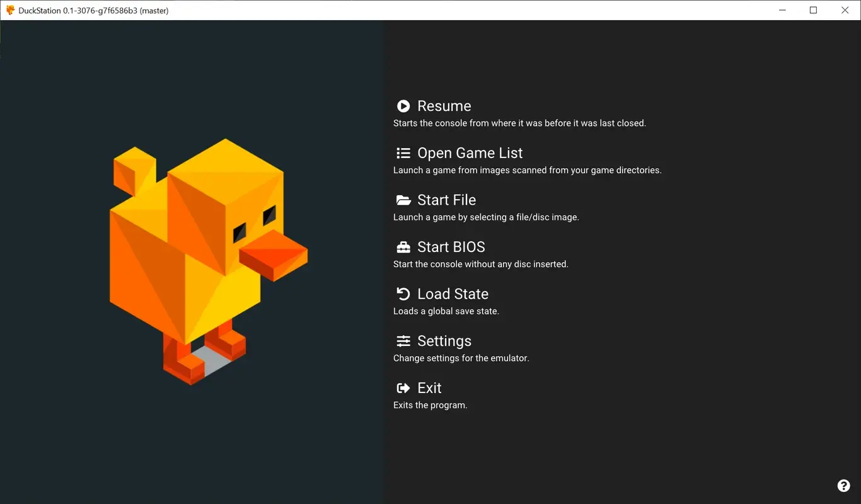Click the Start File folder icon
Image resolution: width=861 pixels, height=504 pixels.
[403, 200]
